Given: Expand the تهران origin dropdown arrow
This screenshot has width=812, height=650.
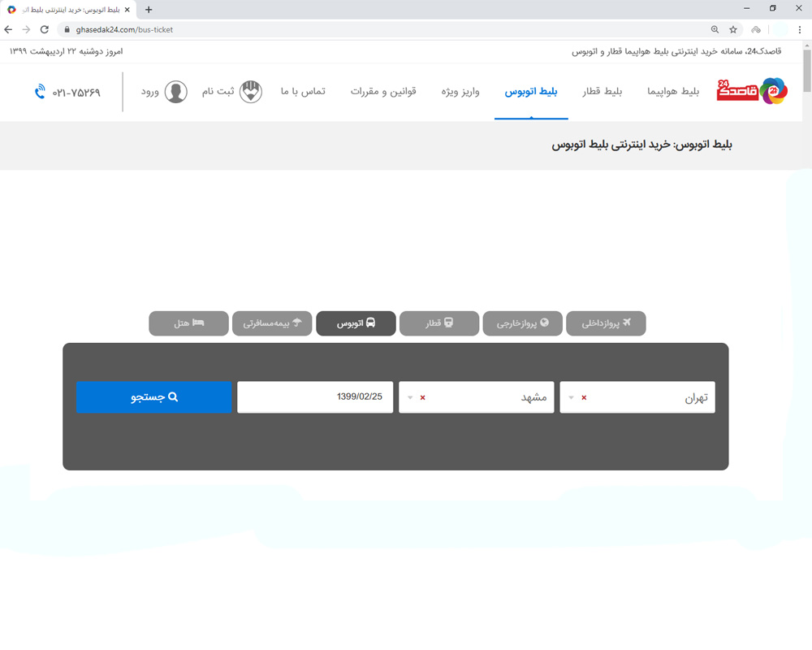Looking at the screenshot, I should point(571,397).
